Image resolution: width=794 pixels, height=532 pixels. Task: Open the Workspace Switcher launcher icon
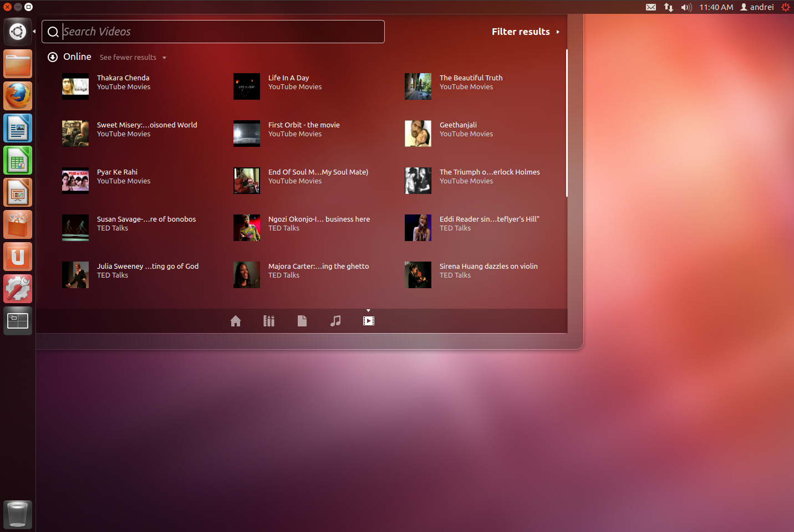[18, 321]
